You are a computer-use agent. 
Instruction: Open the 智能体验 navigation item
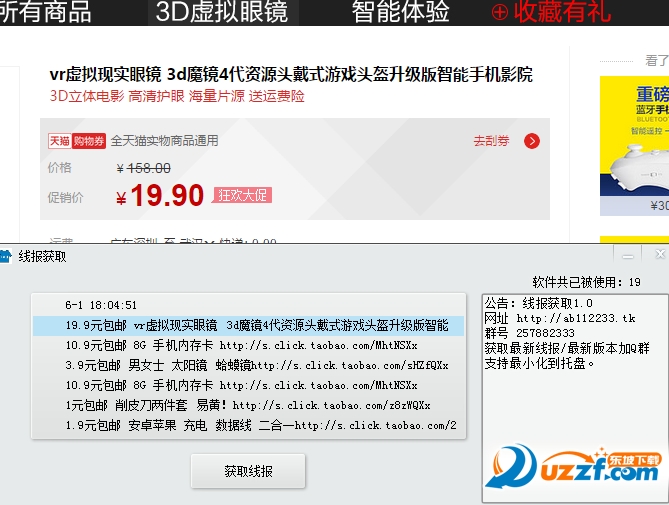tap(401, 12)
